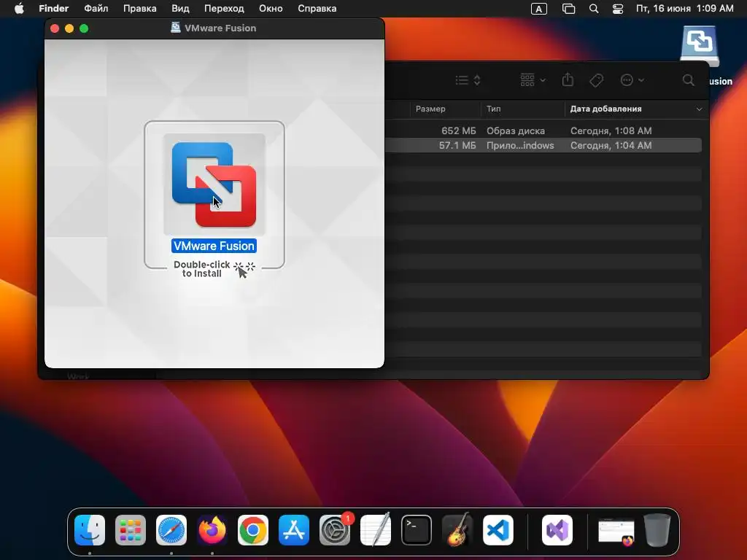Image resolution: width=747 pixels, height=560 pixels.
Task: Open the Переход menu
Action: [224, 9]
